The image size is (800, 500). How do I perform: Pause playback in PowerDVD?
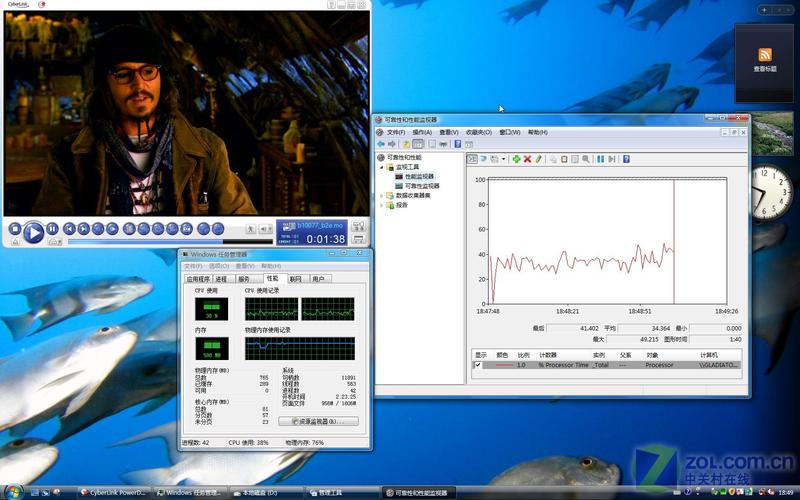[52, 229]
